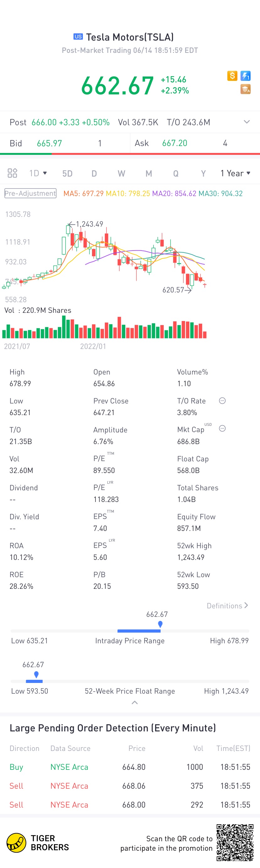The image size is (260, 868).
Task: Tap the 664.80 Buy order row
Action: 130,767
